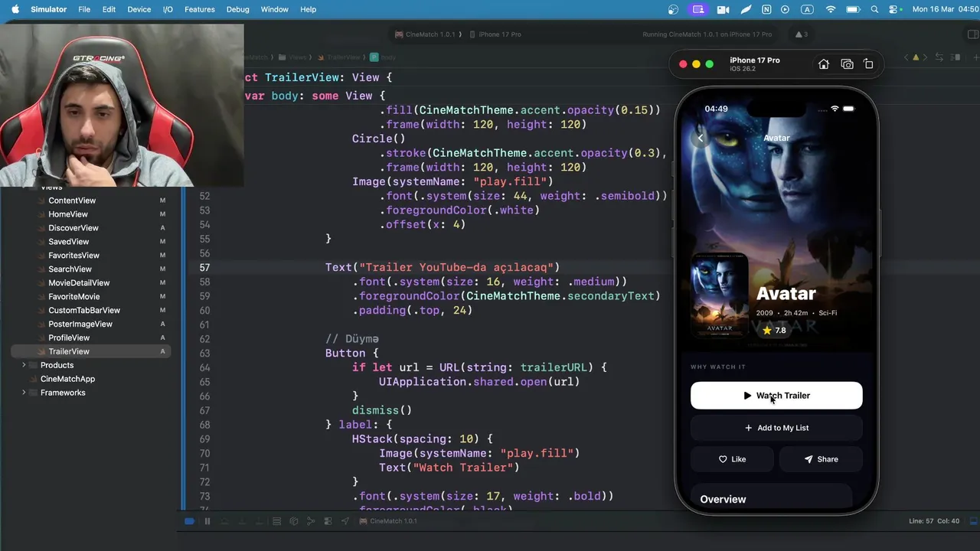Open the Debug menu

[237, 9]
